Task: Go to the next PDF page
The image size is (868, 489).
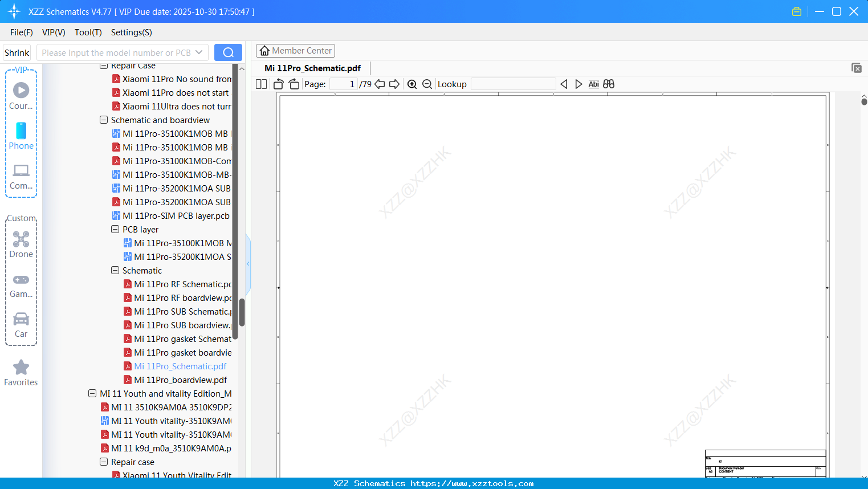Action: click(x=394, y=84)
